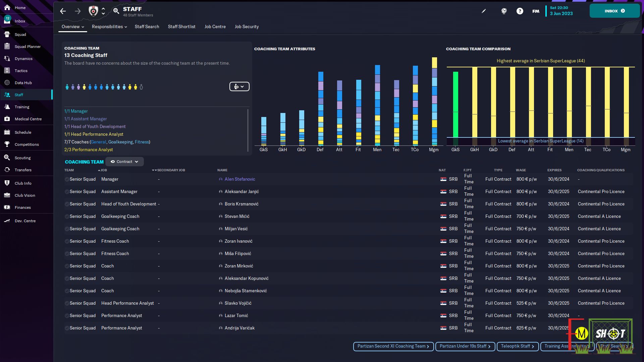This screenshot has height=362, width=644.
Task: Open the help question mark icon
Action: click(x=520, y=11)
